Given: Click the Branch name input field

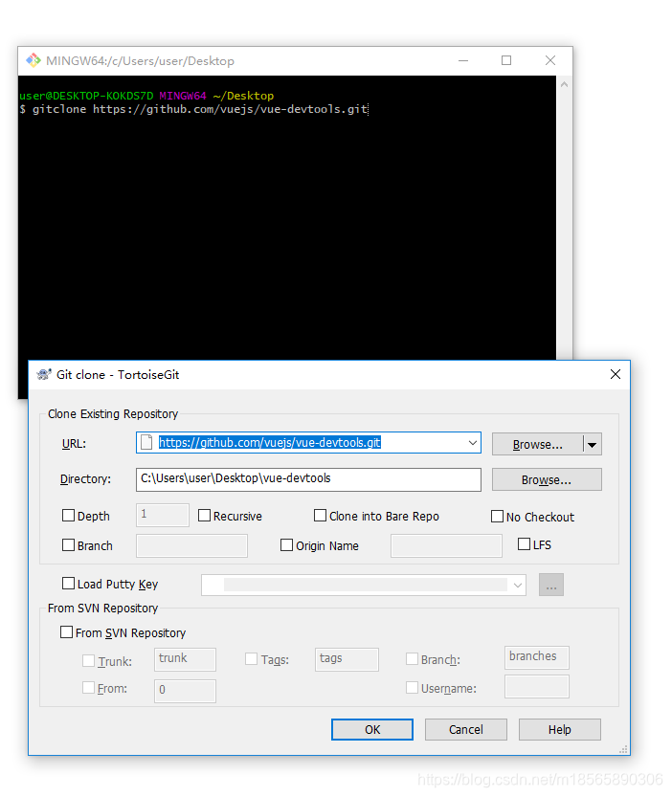Looking at the screenshot, I should (191, 545).
